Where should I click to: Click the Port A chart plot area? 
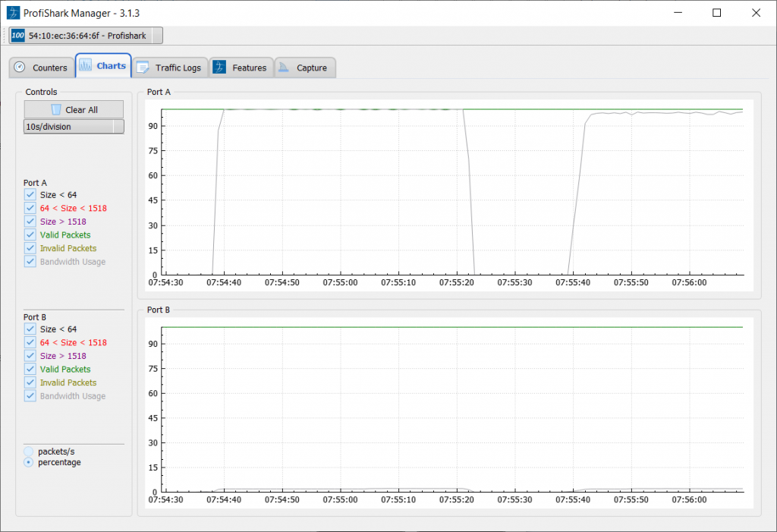[452, 192]
